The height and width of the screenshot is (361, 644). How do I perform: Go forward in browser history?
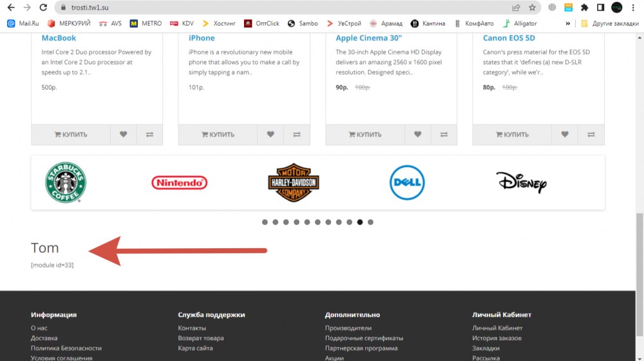pos(27,7)
